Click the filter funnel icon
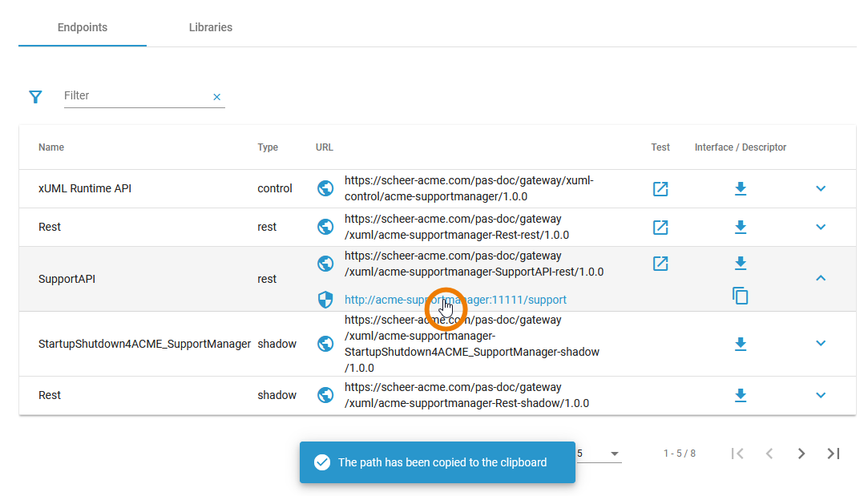 pyautogui.click(x=35, y=98)
